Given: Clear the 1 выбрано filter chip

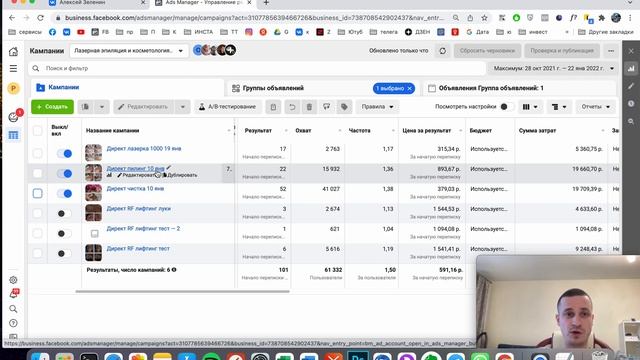Looking at the screenshot, I should (x=409, y=88).
